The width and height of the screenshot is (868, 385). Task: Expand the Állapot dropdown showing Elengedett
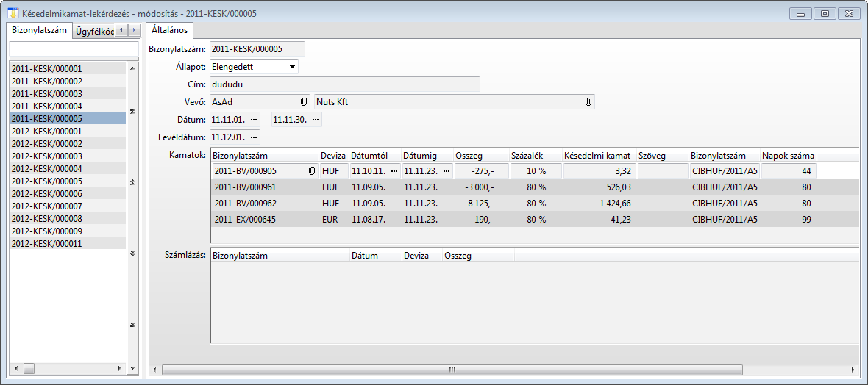[x=292, y=67]
